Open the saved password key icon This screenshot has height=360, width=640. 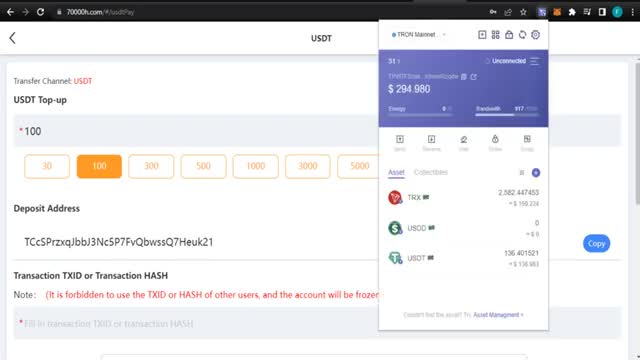tap(493, 12)
